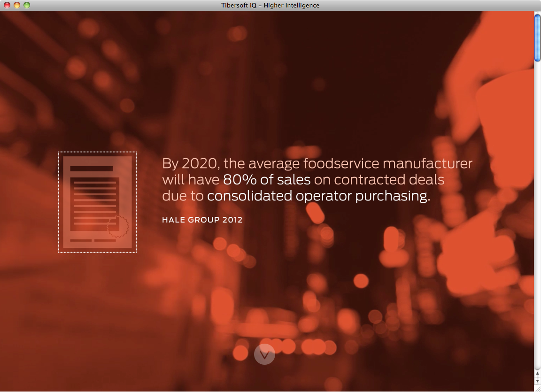Click the seal stamp on the document icon
The width and height of the screenshot is (541, 392).
(x=118, y=226)
